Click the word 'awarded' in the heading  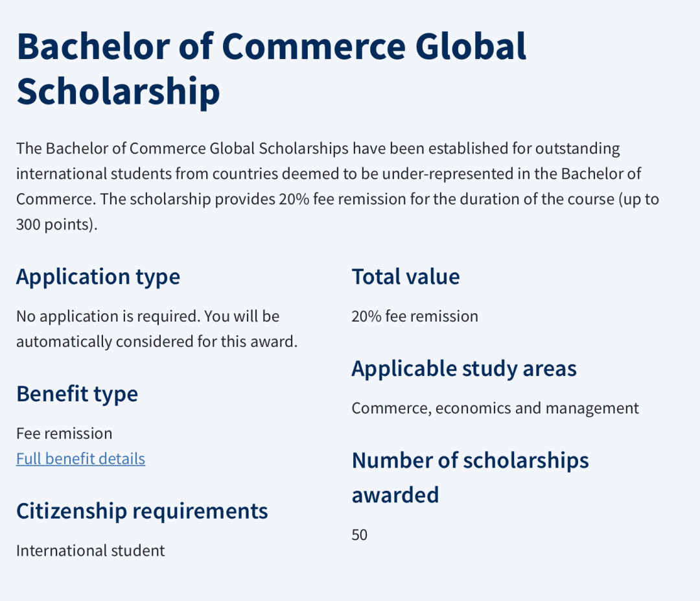(x=395, y=495)
